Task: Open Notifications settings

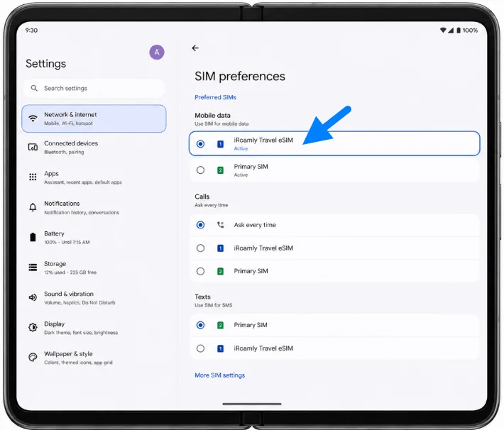Action: click(94, 208)
